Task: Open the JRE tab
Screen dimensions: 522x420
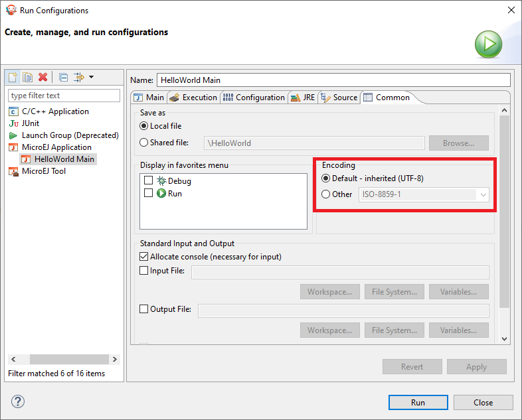Action: point(304,98)
